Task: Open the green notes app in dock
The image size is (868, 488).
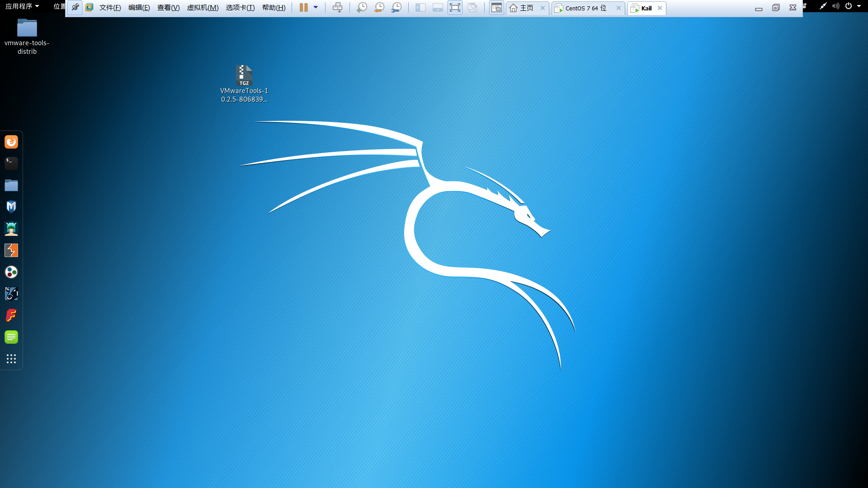Action: [x=11, y=337]
